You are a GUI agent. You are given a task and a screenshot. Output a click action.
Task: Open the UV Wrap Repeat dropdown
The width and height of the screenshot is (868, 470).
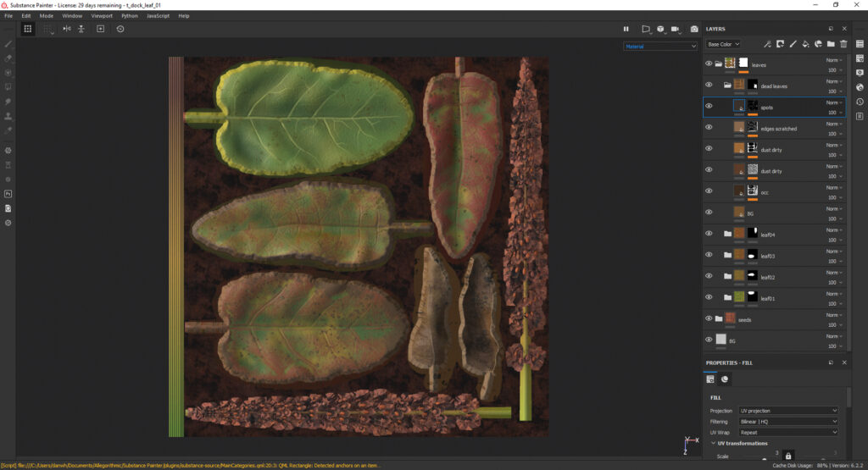tap(787, 432)
